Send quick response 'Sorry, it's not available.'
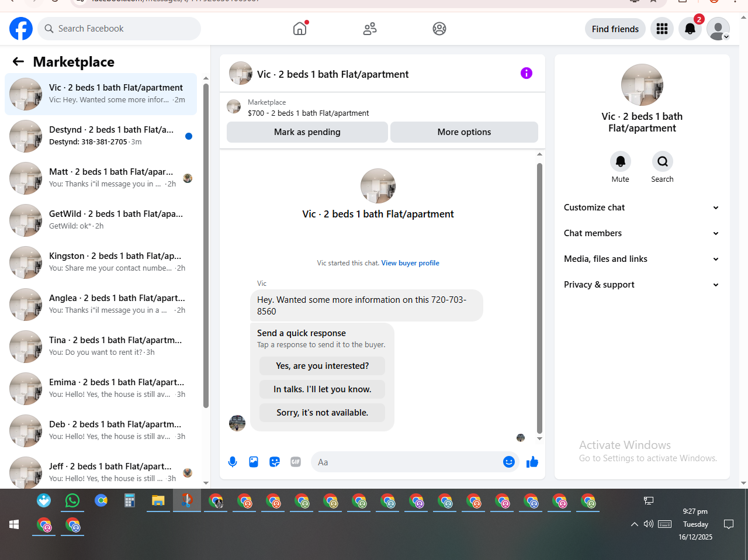 point(323,413)
